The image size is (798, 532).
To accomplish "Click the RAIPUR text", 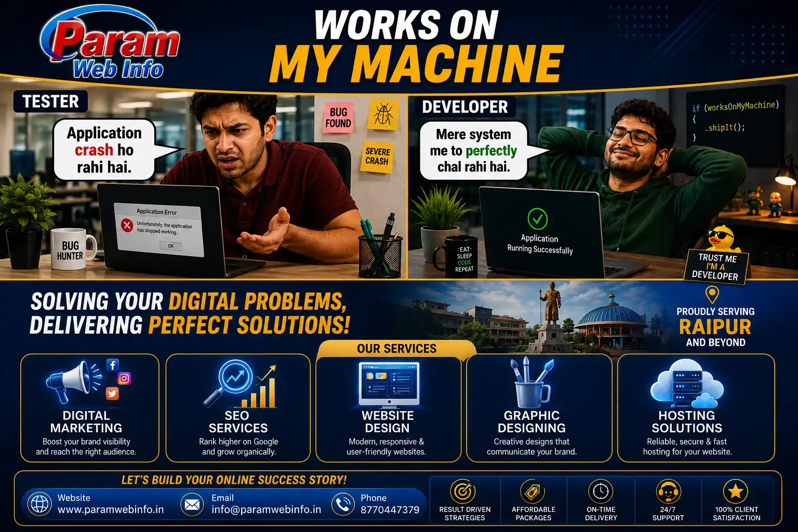I will (715, 327).
